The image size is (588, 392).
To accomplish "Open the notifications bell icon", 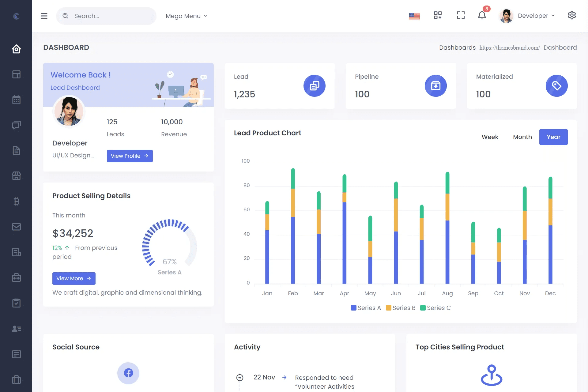I will (482, 15).
